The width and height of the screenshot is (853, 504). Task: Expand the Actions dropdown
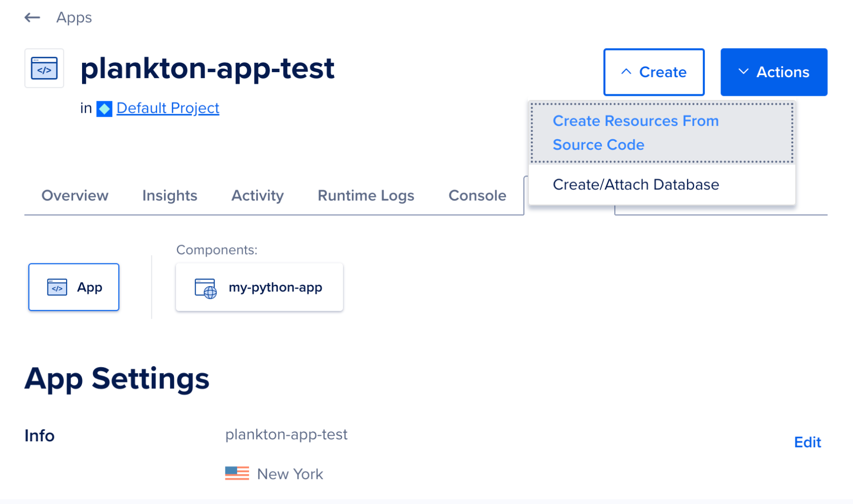(773, 72)
